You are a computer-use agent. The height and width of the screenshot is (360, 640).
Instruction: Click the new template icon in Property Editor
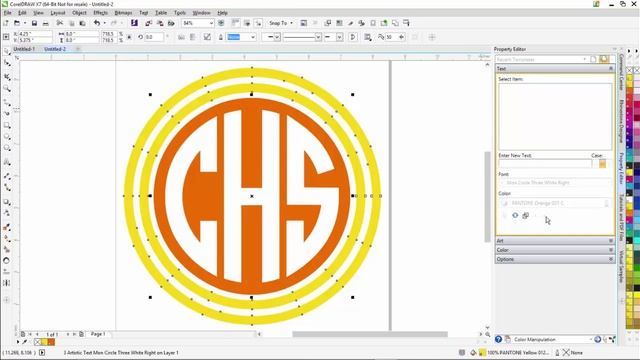click(593, 59)
